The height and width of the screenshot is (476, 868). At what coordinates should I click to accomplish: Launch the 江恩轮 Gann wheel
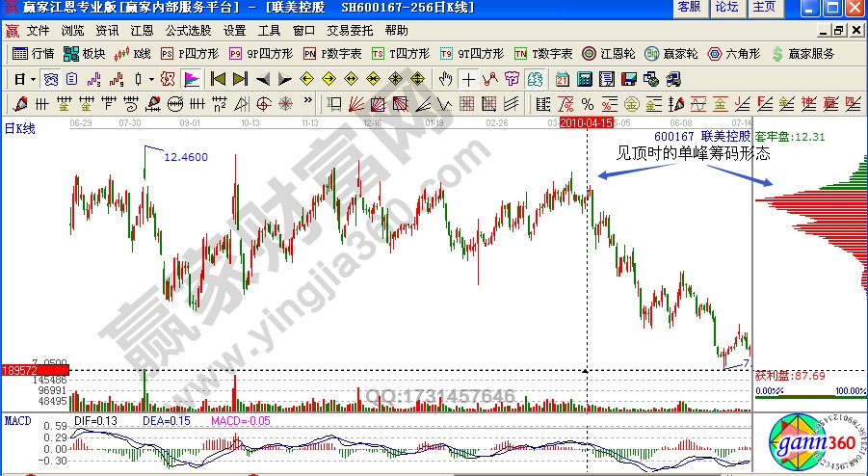(x=609, y=54)
